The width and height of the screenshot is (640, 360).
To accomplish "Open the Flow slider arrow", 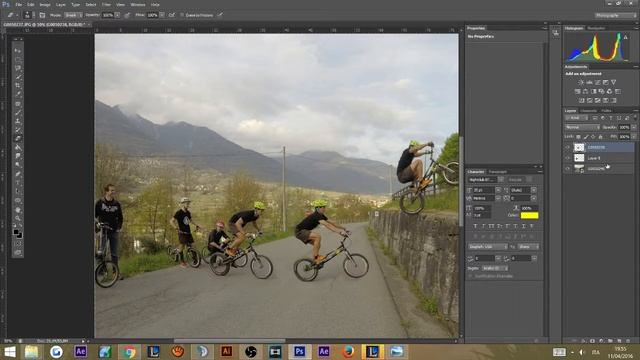I will point(162,15).
